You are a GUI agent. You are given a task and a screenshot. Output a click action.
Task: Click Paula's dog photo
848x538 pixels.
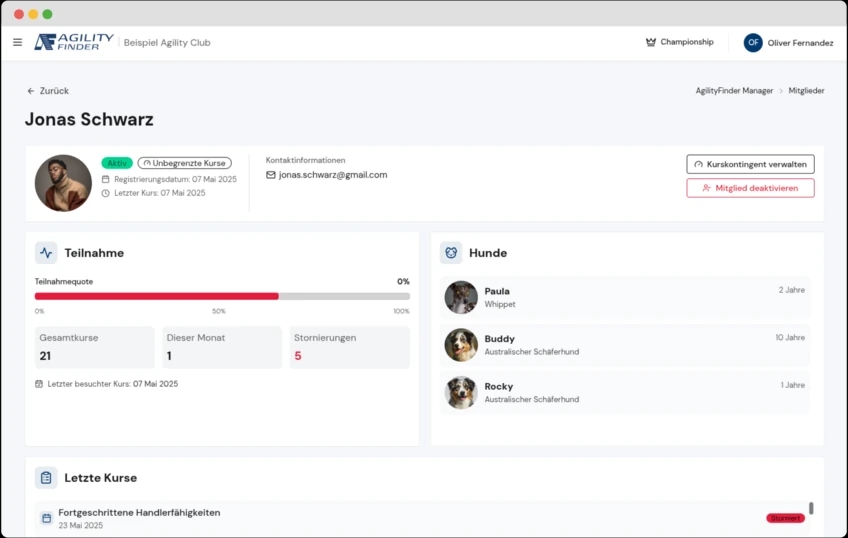point(461,297)
